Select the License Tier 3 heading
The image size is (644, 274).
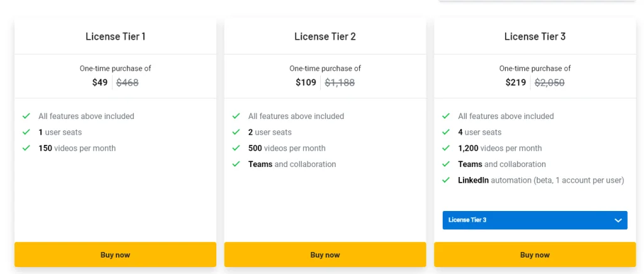(535, 37)
